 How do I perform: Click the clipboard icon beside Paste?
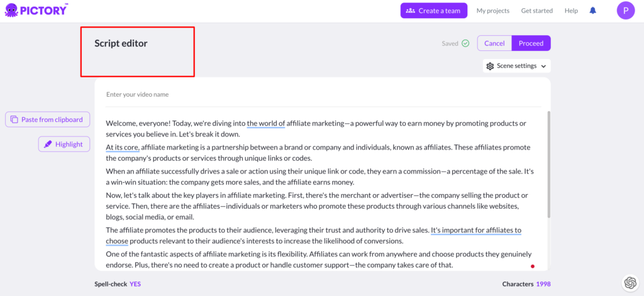[14, 119]
